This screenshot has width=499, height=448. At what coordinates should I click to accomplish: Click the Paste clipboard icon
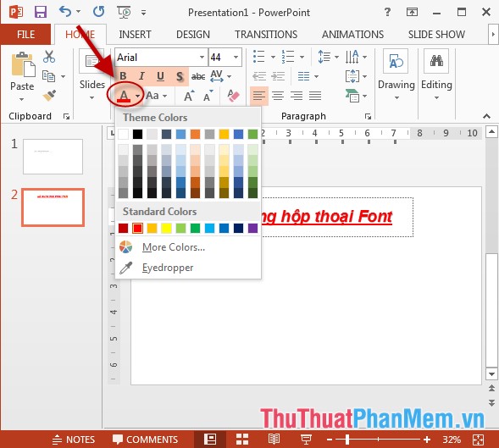coord(23,64)
